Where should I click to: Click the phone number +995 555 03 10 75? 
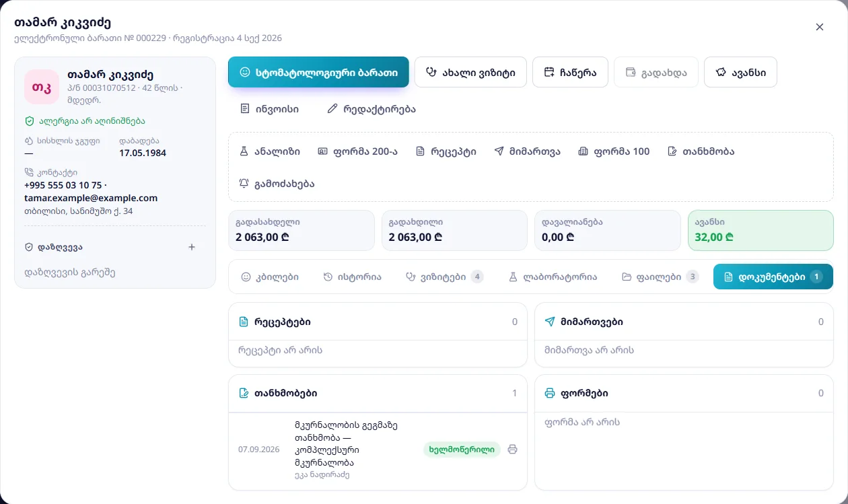[x=63, y=185]
